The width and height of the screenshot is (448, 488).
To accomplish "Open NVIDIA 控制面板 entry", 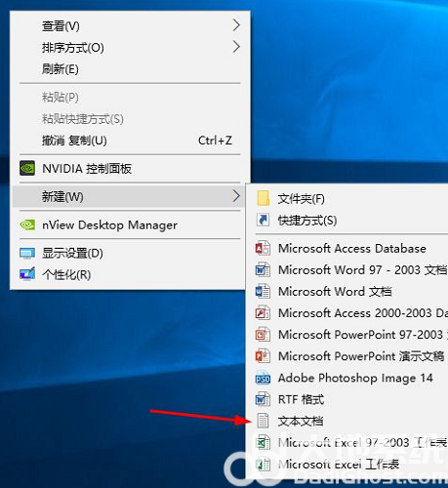I will 130,168.
